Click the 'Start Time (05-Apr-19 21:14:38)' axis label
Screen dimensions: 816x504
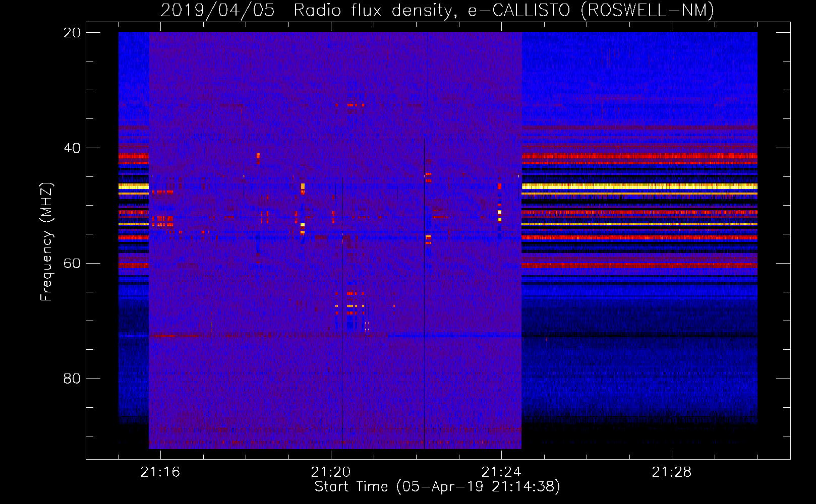click(x=437, y=487)
